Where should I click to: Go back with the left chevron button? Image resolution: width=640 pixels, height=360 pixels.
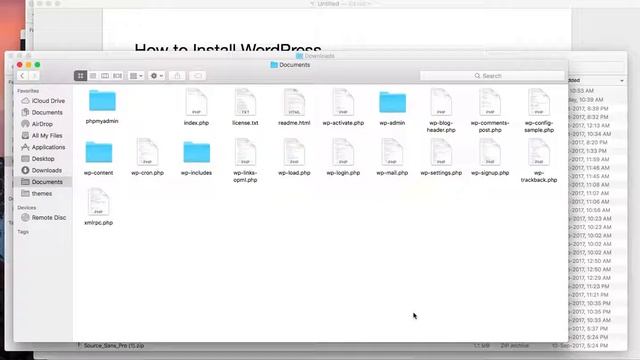22,76
